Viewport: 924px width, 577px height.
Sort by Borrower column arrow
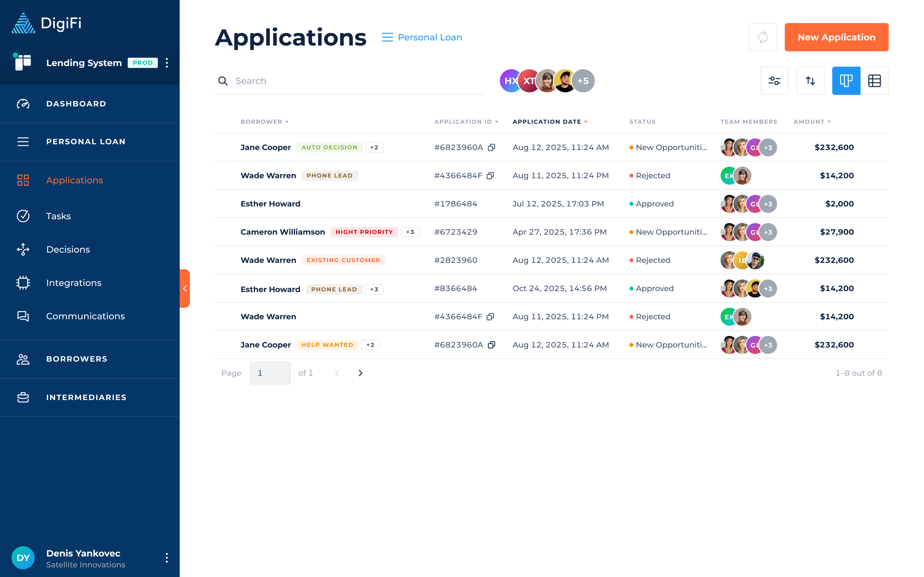[x=287, y=122]
